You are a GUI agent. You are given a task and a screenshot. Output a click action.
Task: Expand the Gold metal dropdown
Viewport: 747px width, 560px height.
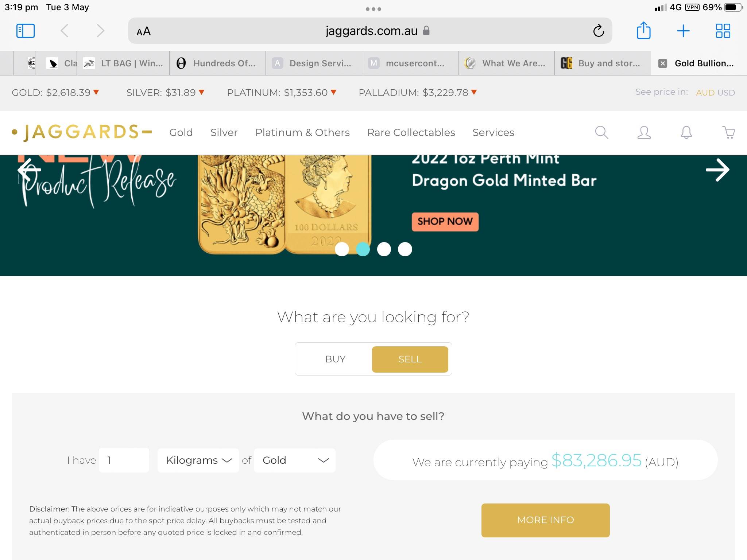pyautogui.click(x=295, y=460)
